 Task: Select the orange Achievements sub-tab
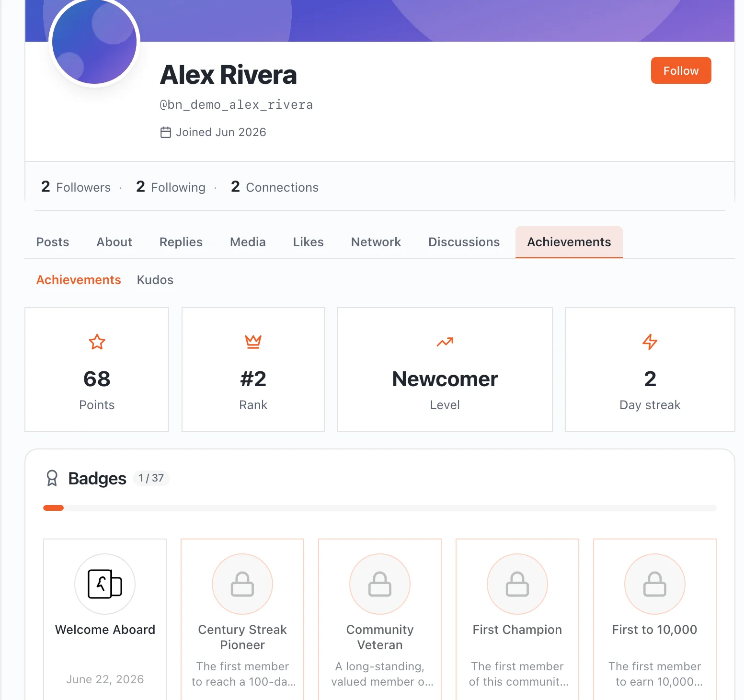(x=79, y=280)
